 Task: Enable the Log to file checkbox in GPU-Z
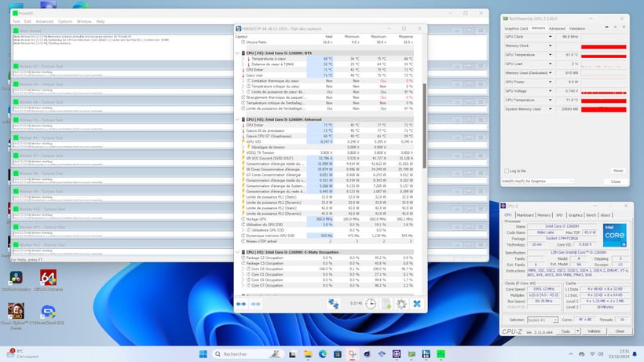[507, 170]
